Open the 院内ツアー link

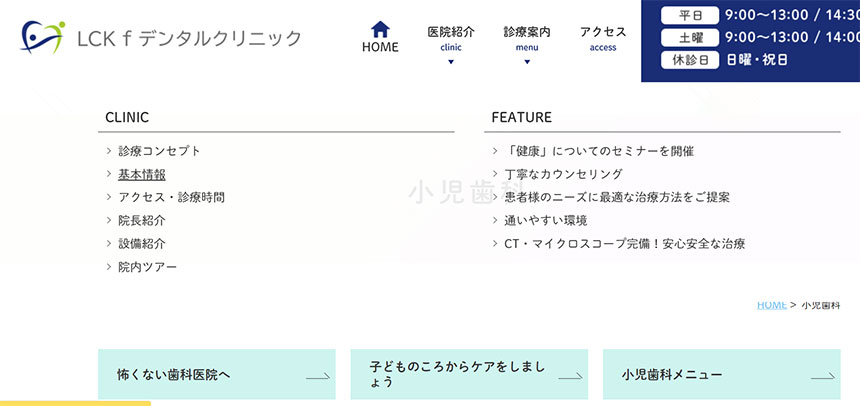(x=148, y=267)
